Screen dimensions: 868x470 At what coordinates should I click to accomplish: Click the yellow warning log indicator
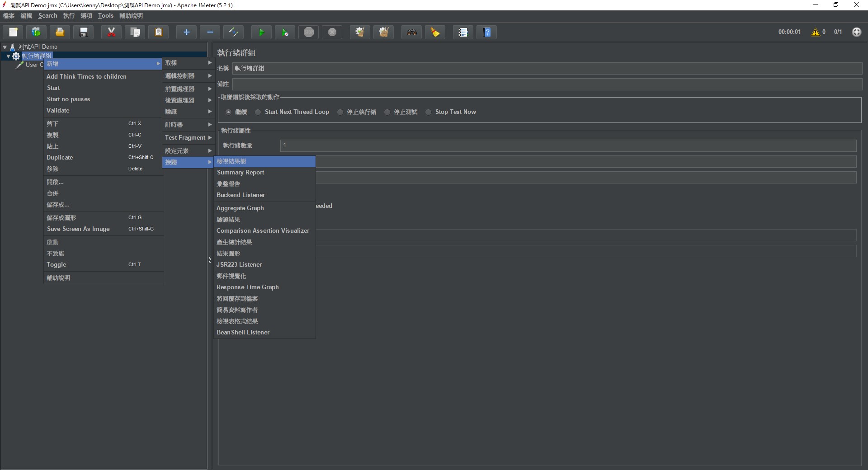(x=816, y=32)
